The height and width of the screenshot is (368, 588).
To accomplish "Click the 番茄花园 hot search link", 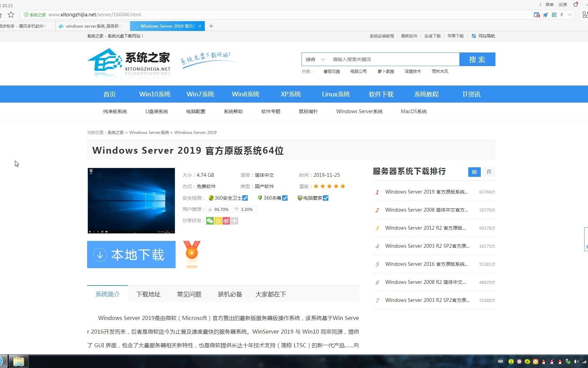I will click(x=332, y=72).
